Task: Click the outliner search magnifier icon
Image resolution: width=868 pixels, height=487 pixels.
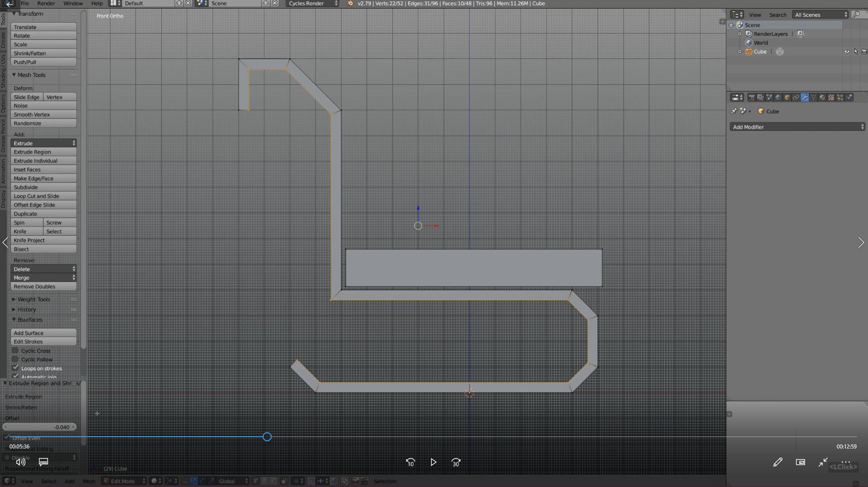Action: click(856, 15)
